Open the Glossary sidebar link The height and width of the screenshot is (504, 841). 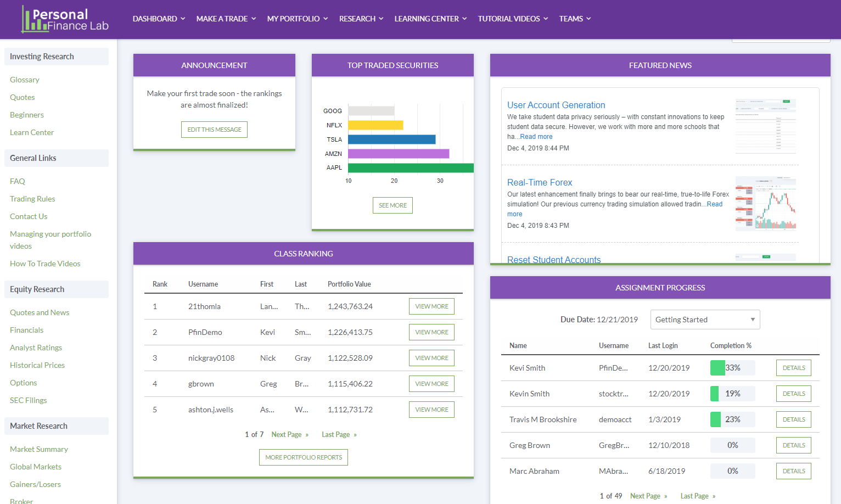click(25, 80)
